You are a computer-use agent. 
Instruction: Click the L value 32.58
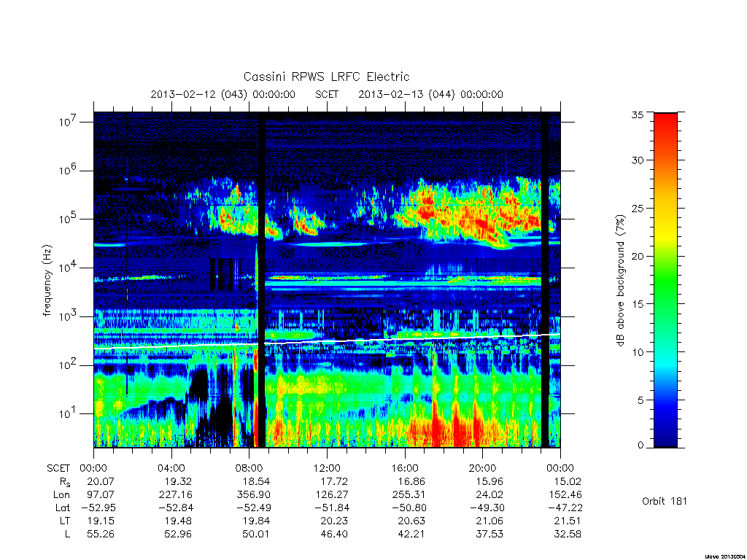(568, 534)
